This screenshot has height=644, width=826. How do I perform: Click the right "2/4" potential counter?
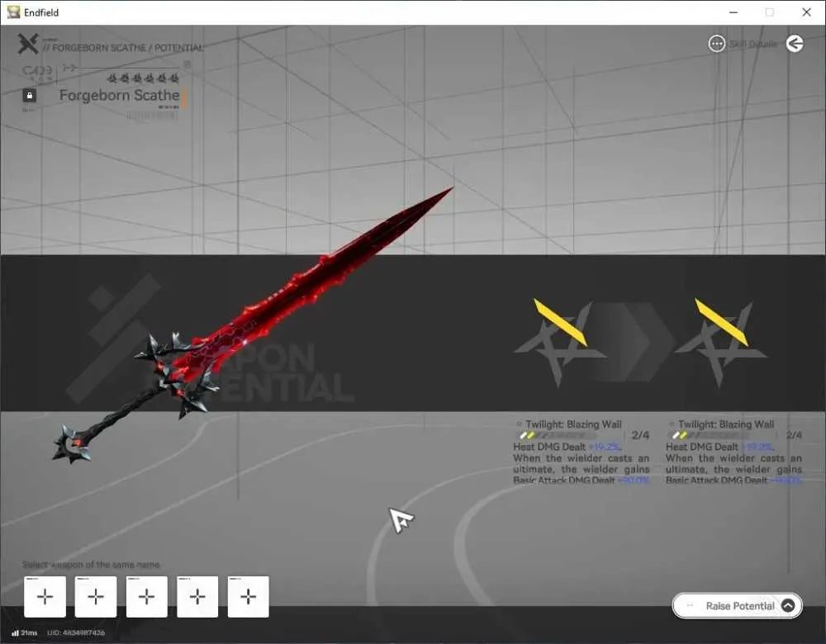794,435
